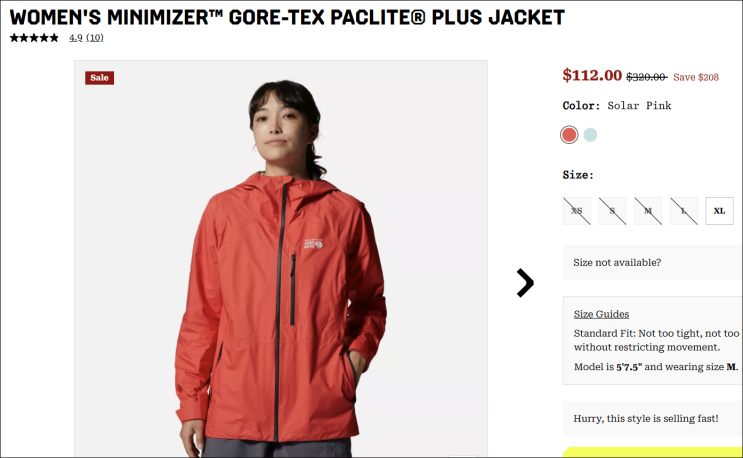
Task: Click the 'Hurry, this style is selling fast!' banner
Action: point(652,418)
